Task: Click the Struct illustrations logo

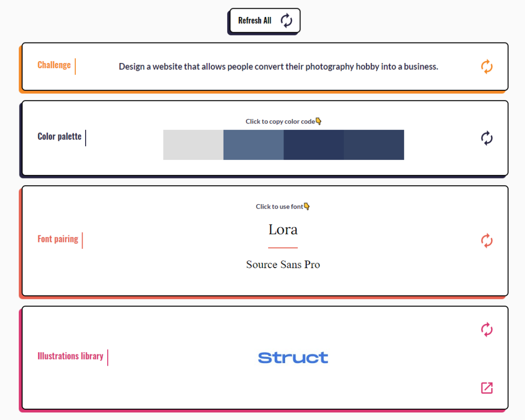Action: click(x=293, y=357)
